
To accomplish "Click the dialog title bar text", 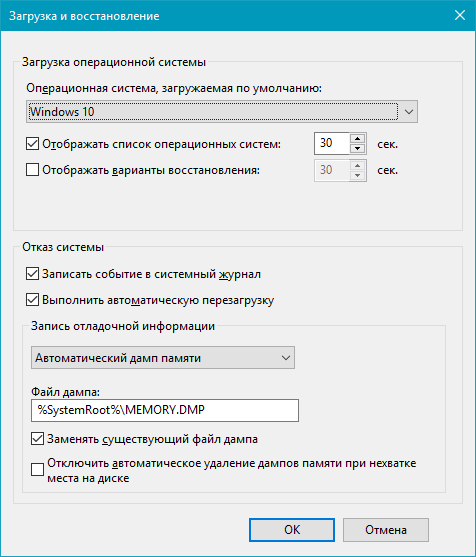I will [x=84, y=16].
